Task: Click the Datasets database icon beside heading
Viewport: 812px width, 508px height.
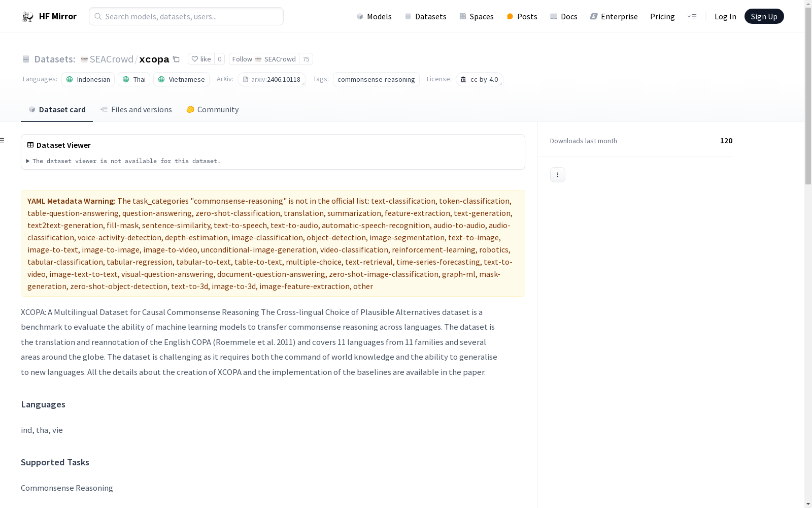Action: pyautogui.click(x=26, y=59)
